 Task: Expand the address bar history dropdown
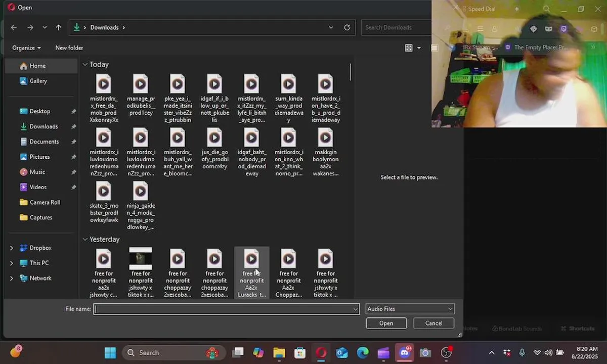331,27
